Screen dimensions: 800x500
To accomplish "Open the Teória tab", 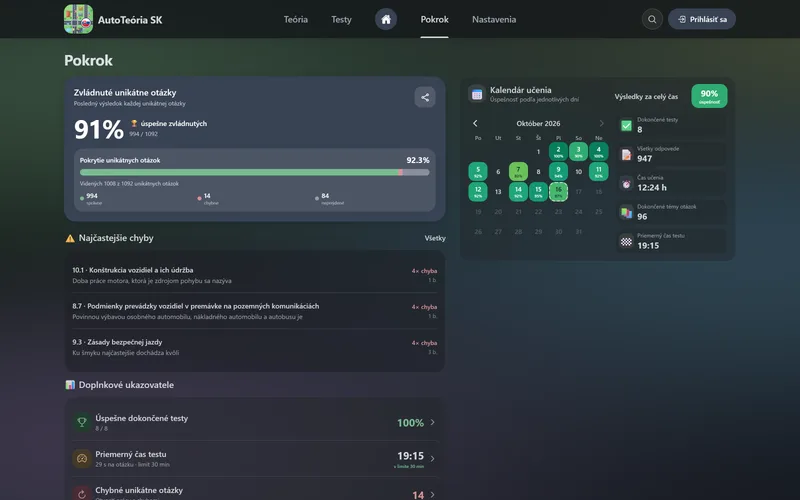I will (295, 19).
